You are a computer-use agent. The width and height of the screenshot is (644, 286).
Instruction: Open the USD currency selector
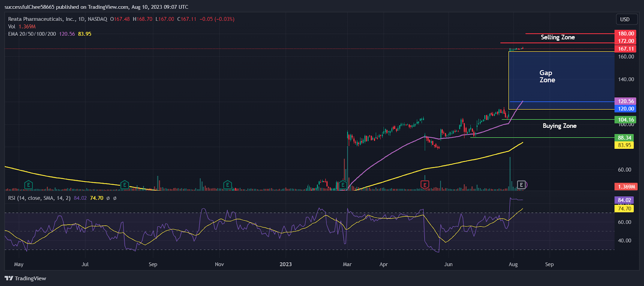click(x=627, y=19)
